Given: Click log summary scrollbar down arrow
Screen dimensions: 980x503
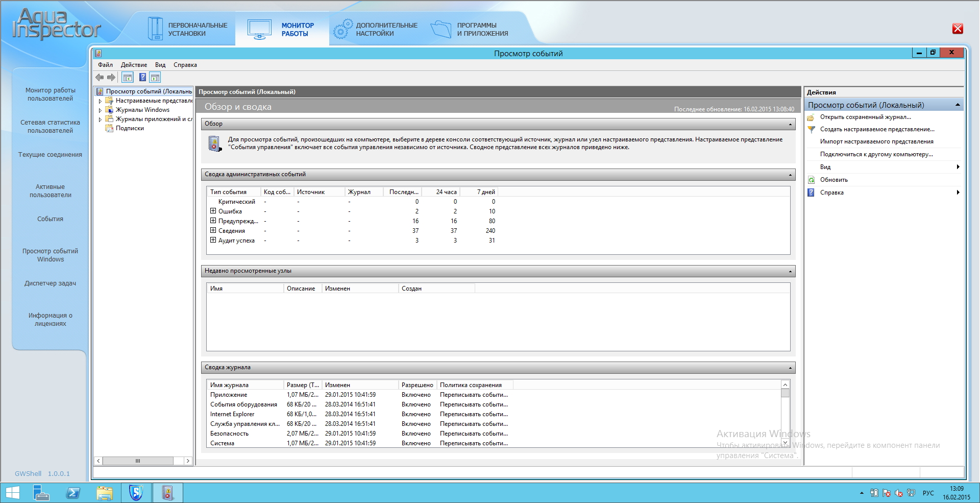Looking at the screenshot, I should (x=785, y=443).
